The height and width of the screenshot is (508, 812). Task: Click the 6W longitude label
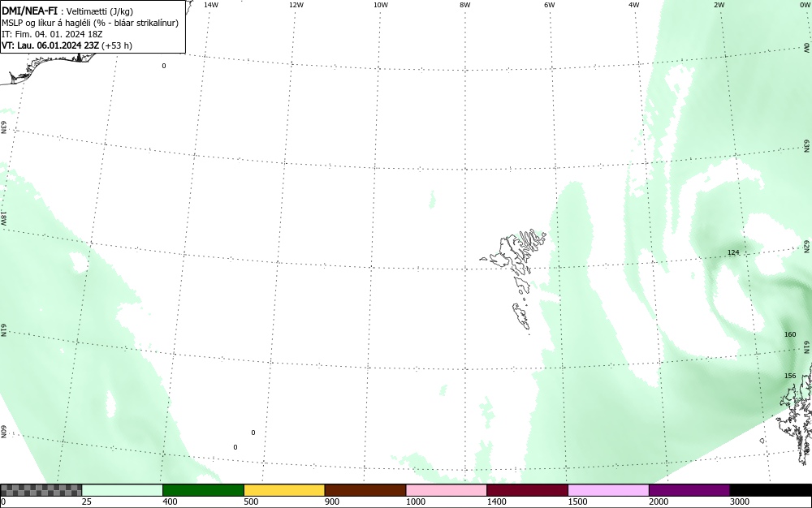click(x=550, y=5)
